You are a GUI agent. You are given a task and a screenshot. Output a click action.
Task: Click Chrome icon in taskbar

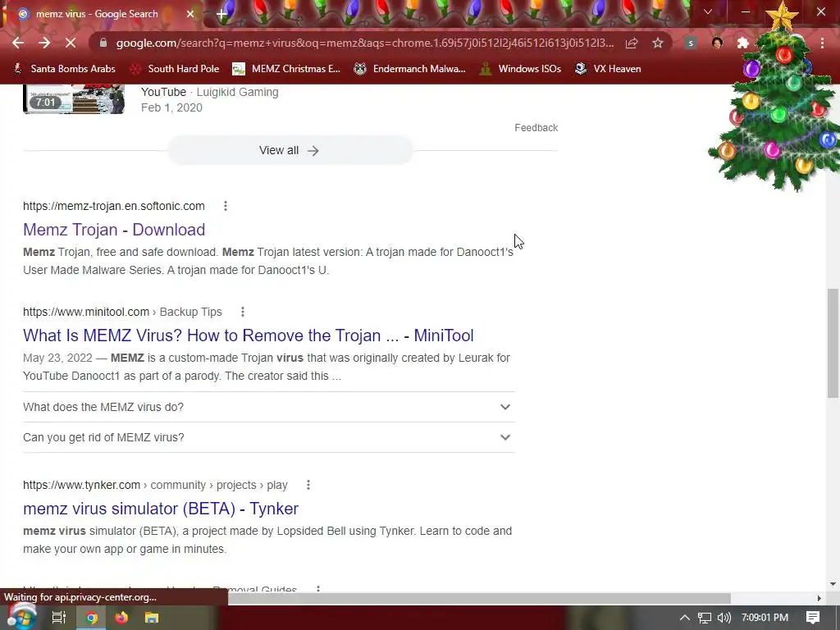coord(92,618)
